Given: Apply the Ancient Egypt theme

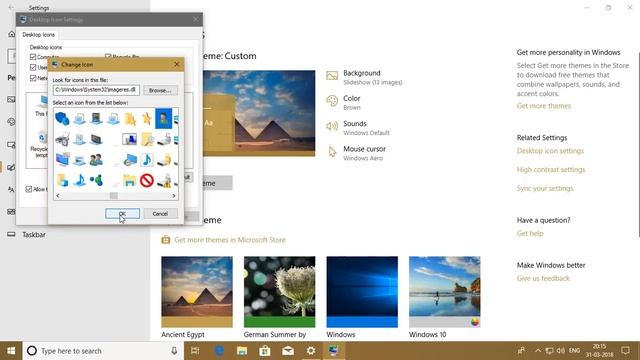Looking at the screenshot, I should [x=197, y=292].
